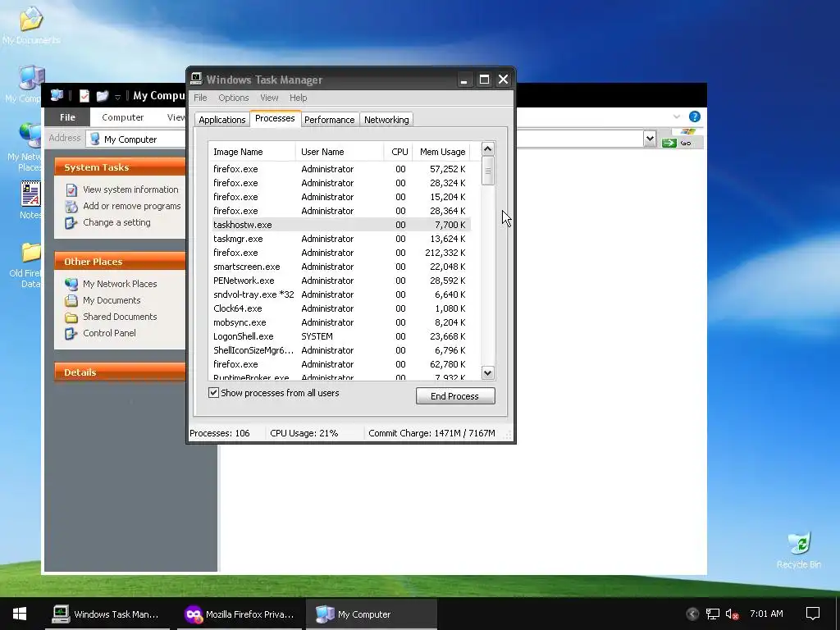Screen dimensions: 840x630
Task: Expand the ribbon chevron in My Computer window
Action: click(x=677, y=116)
